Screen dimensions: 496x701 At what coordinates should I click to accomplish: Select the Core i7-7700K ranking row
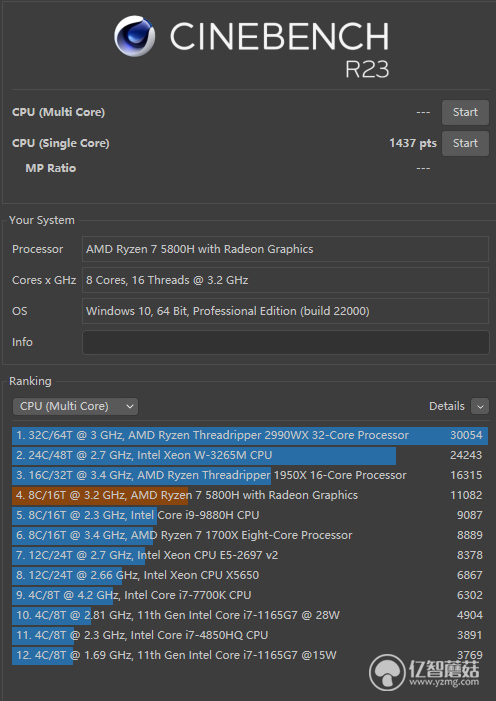pos(250,595)
